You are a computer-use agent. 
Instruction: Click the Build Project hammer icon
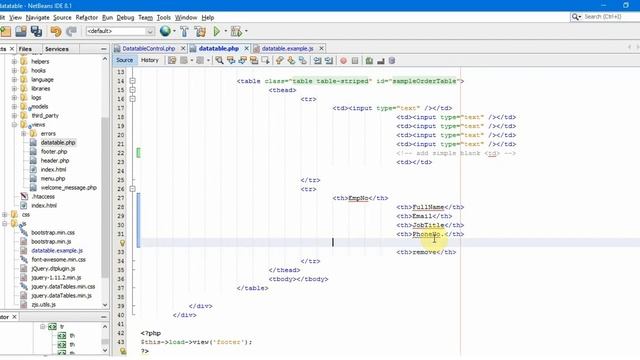pos(184,31)
